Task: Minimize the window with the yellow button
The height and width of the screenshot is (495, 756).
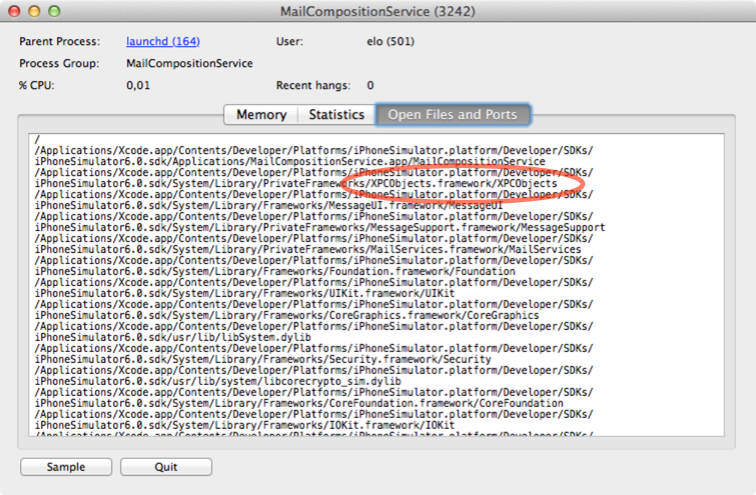Action: (x=32, y=11)
